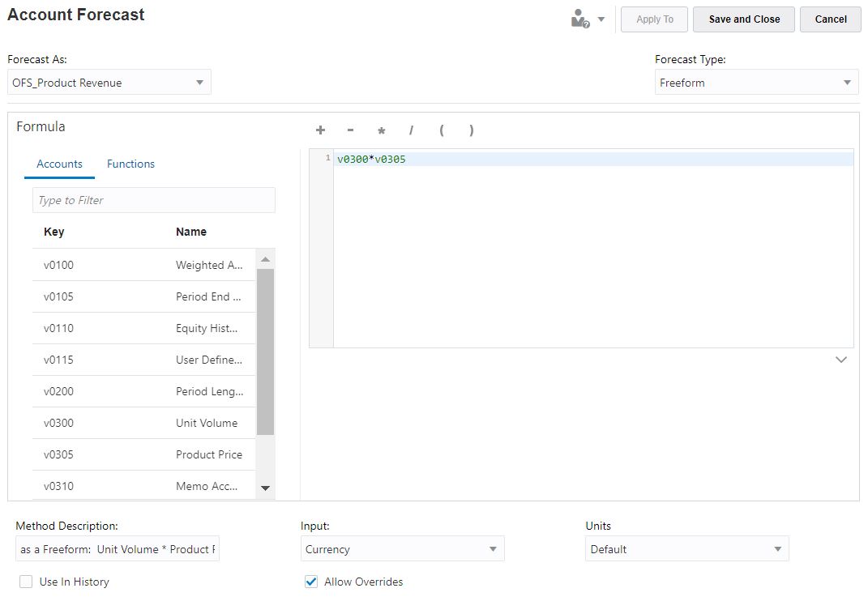Click the user help icon in the header
868x601 pixels.
click(580, 19)
